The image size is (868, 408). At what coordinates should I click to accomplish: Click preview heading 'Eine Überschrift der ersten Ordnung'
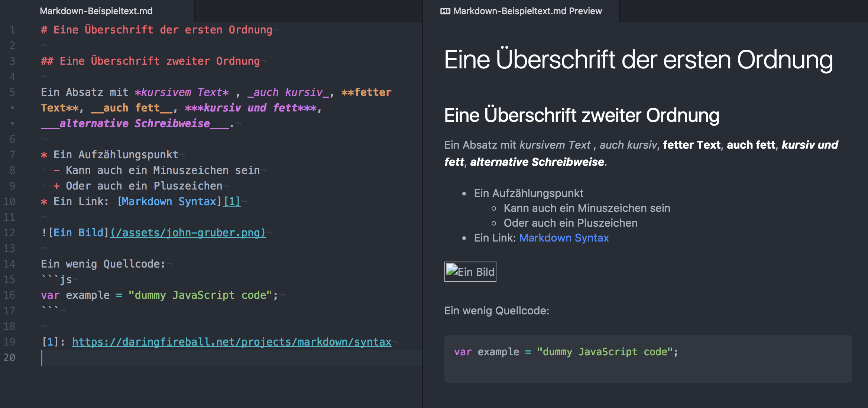click(x=638, y=60)
